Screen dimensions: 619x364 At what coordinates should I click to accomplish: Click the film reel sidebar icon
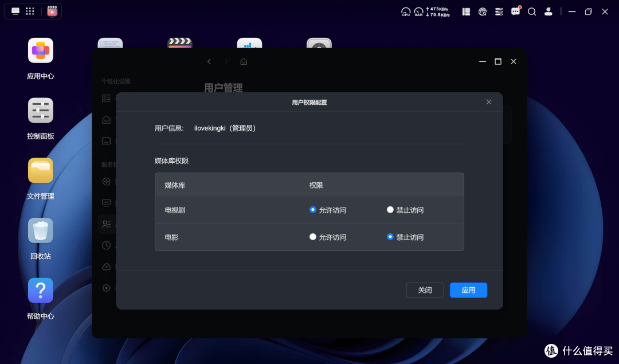click(107, 182)
